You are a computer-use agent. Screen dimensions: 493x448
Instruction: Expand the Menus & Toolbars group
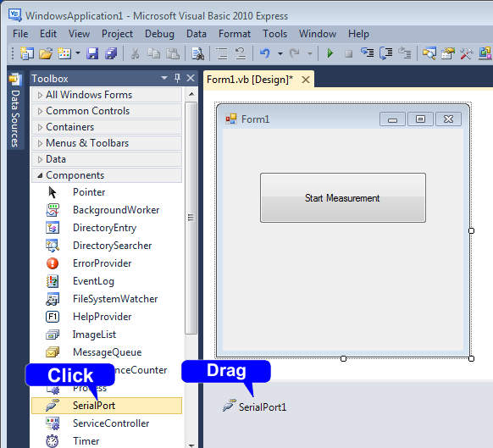click(x=107, y=143)
